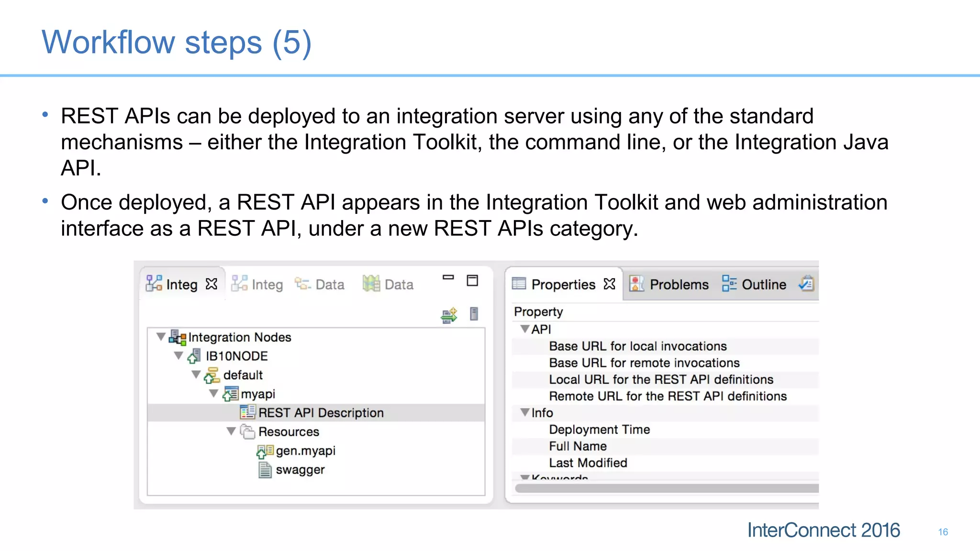The image size is (980, 551).
Task: Collapse the IB10NODE node
Action: 178,356
